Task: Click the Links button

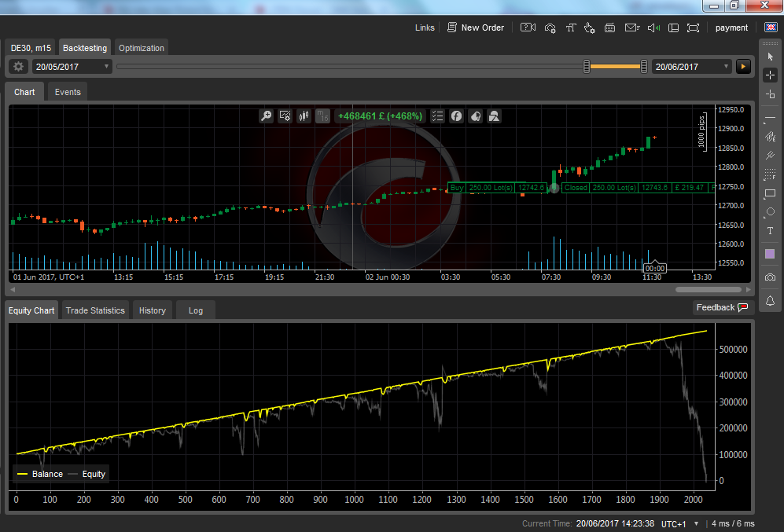Action: tap(425, 28)
